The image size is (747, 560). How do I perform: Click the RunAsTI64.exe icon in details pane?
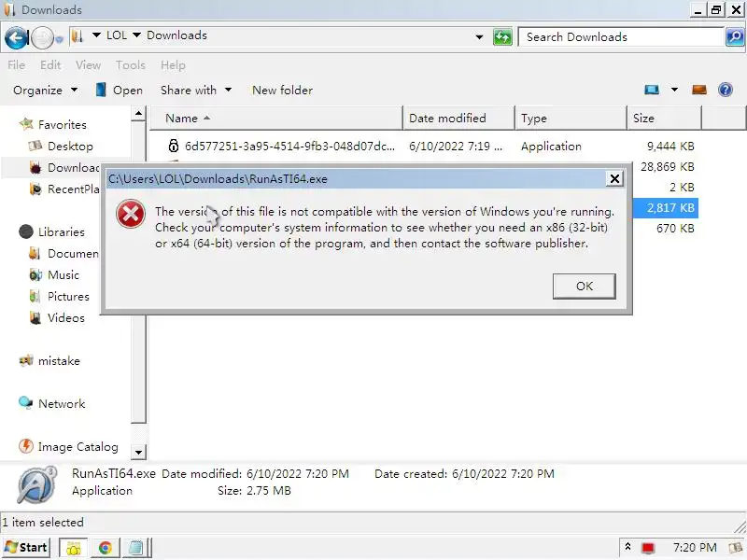pyautogui.click(x=36, y=484)
